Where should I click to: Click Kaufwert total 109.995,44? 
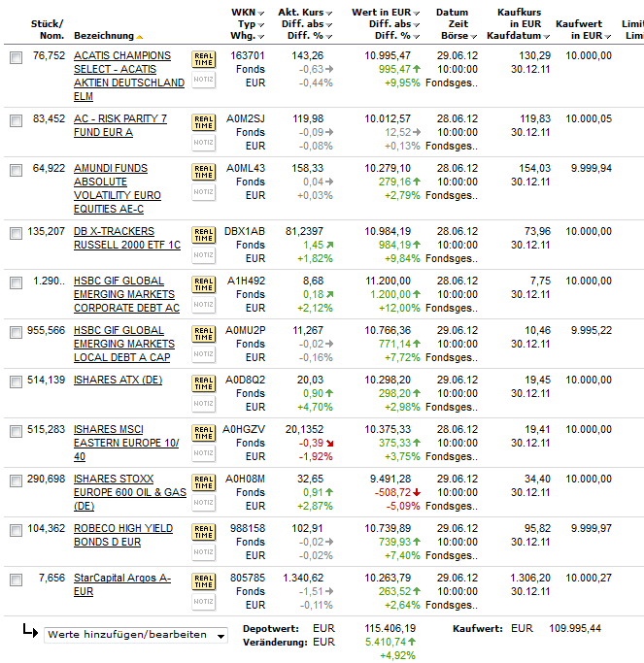[x=575, y=628]
